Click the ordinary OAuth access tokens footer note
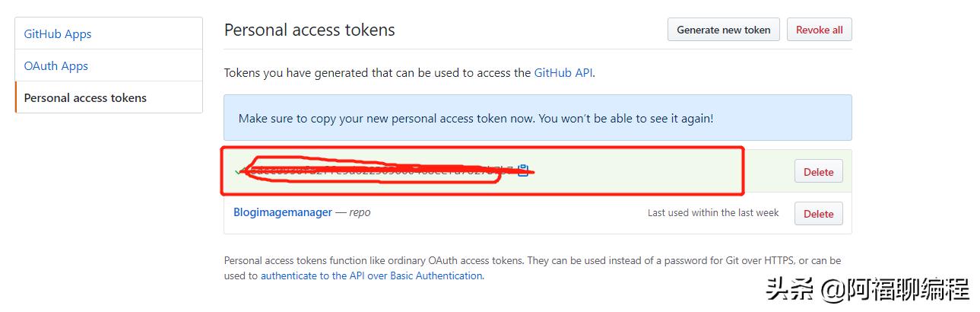 point(532,260)
